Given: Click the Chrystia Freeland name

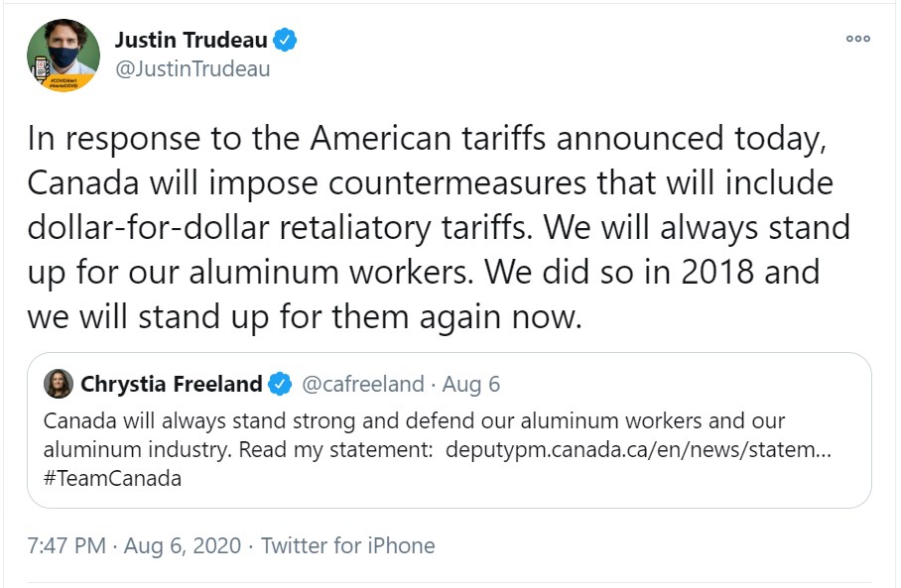Looking at the screenshot, I should [x=171, y=384].
